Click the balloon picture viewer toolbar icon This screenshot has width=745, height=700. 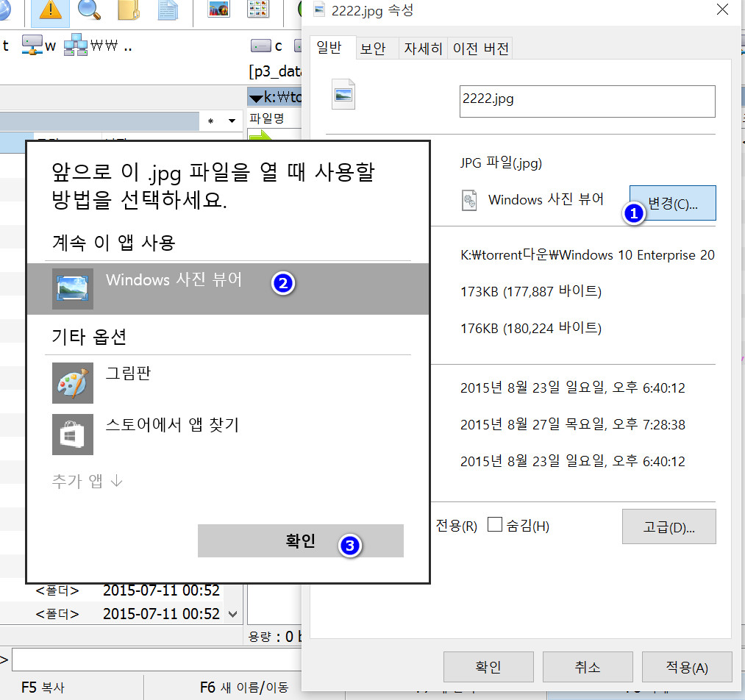(x=218, y=9)
